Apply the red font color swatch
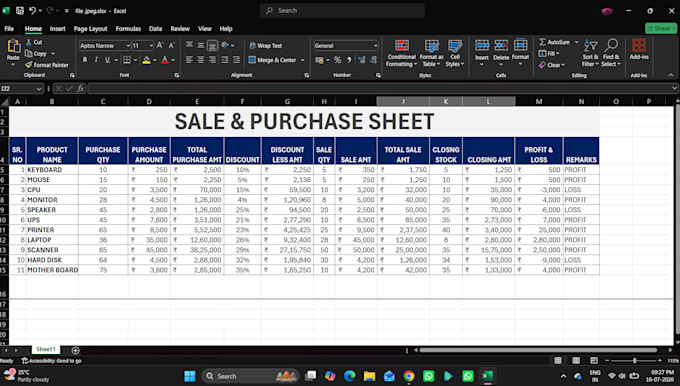The image size is (680, 386). point(165,60)
